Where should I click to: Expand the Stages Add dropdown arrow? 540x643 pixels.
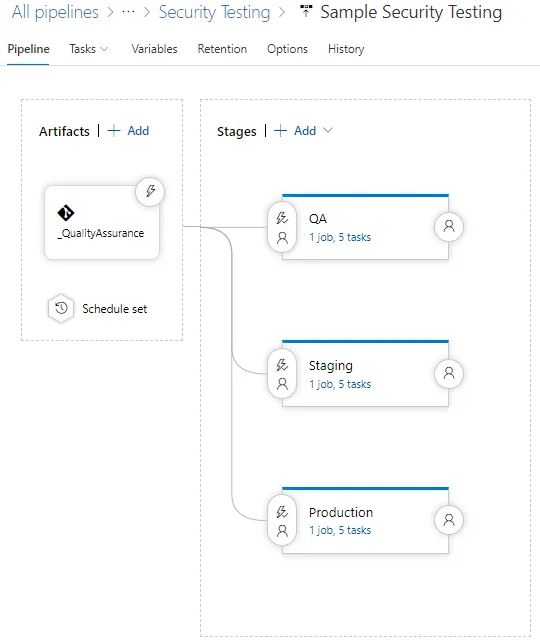[x=328, y=130]
